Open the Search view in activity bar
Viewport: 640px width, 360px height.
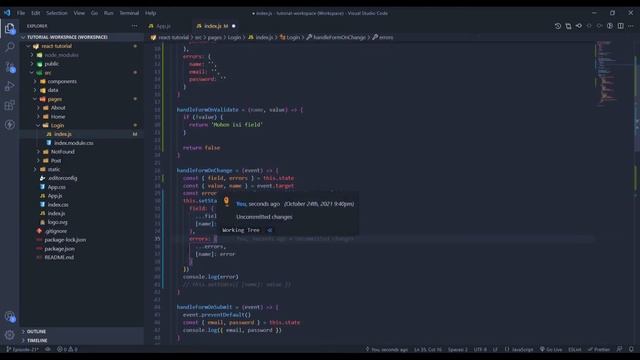coord(10,47)
